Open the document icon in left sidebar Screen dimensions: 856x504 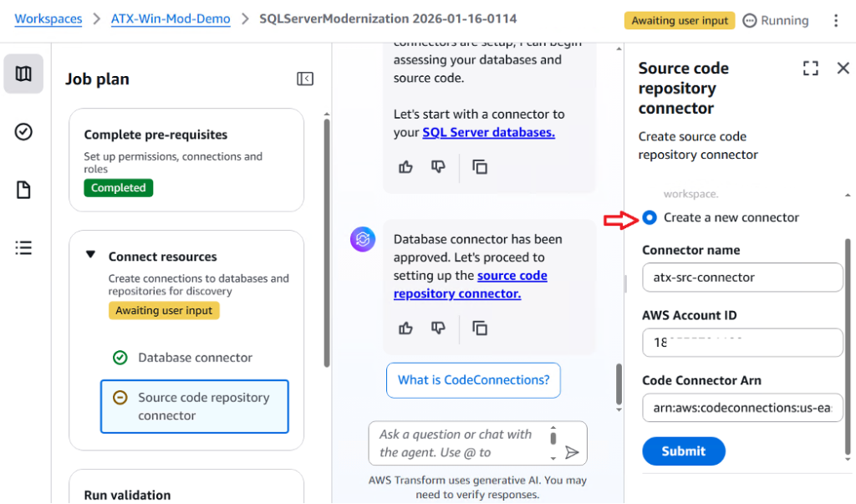point(23,190)
